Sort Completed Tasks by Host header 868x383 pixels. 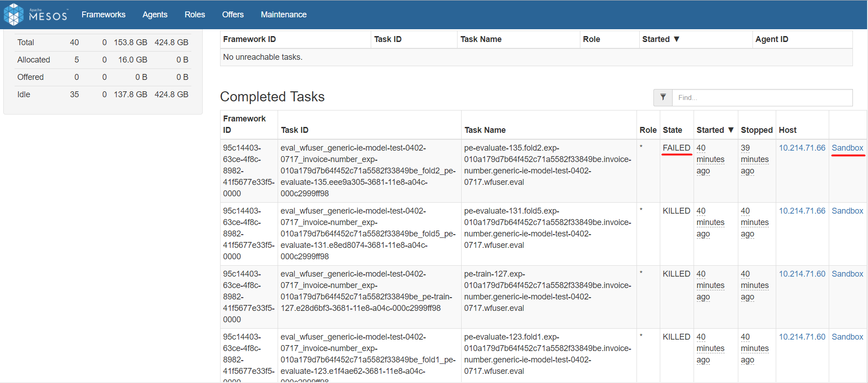[x=788, y=130]
